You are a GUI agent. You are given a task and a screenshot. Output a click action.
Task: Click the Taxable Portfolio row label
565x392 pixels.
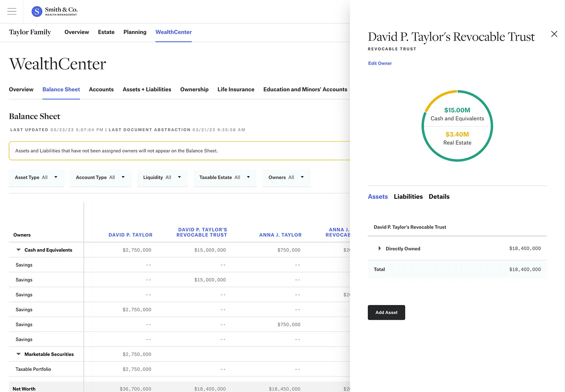33,369
